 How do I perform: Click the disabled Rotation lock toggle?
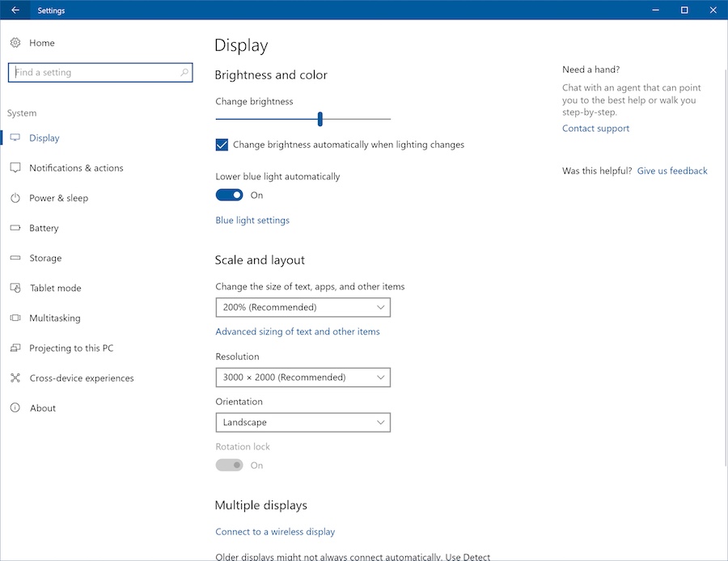point(229,465)
